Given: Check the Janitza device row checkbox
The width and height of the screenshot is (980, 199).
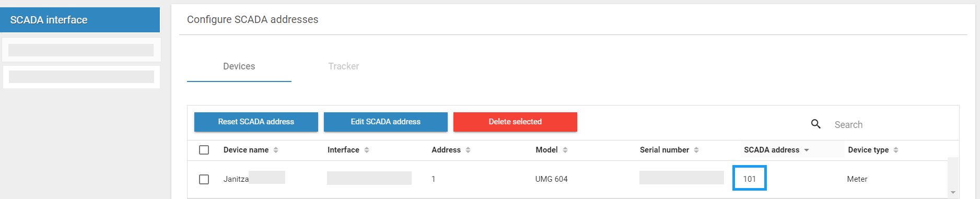Looking at the screenshot, I should [204, 179].
